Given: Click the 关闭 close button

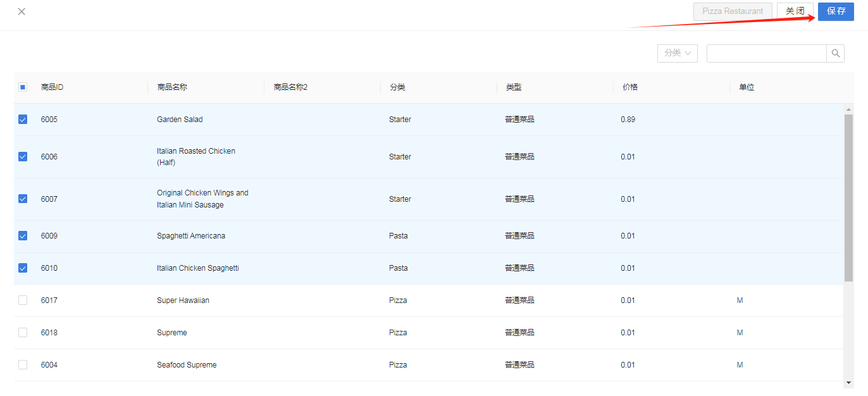Looking at the screenshot, I should [x=795, y=11].
